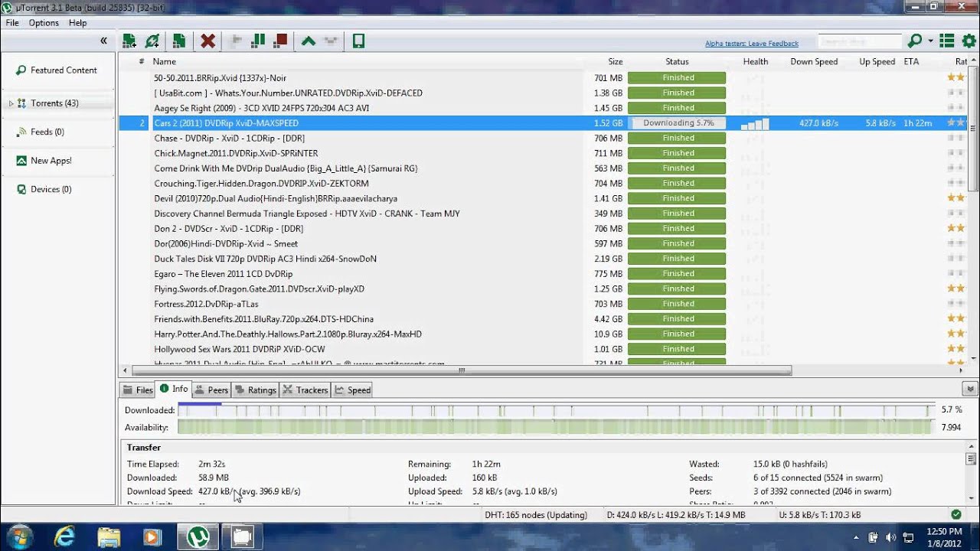Click the green network status check icon
980x551 pixels.
(x=955, y=515)
